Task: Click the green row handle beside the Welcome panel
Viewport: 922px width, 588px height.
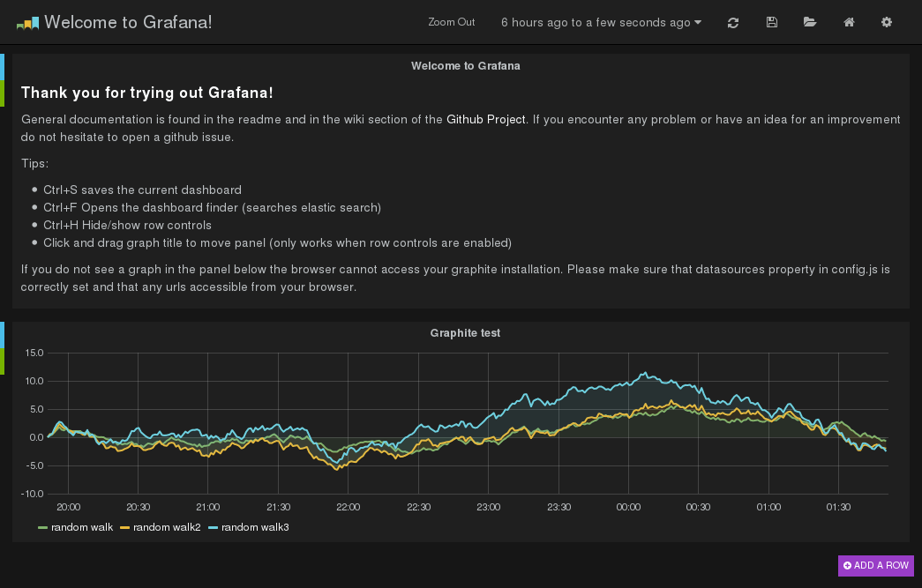Action: point(2,93)
